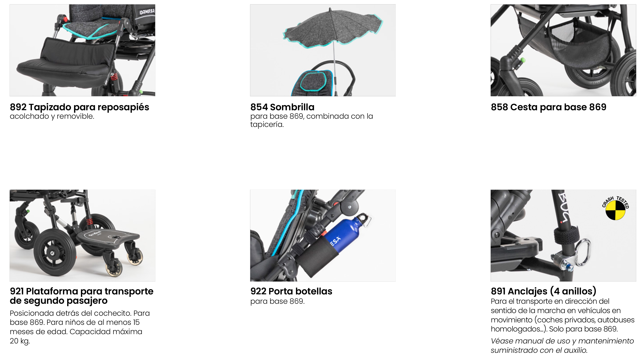
Task: Click the Crash Tested yellow-black icon
Action: (x=615, y=208)
